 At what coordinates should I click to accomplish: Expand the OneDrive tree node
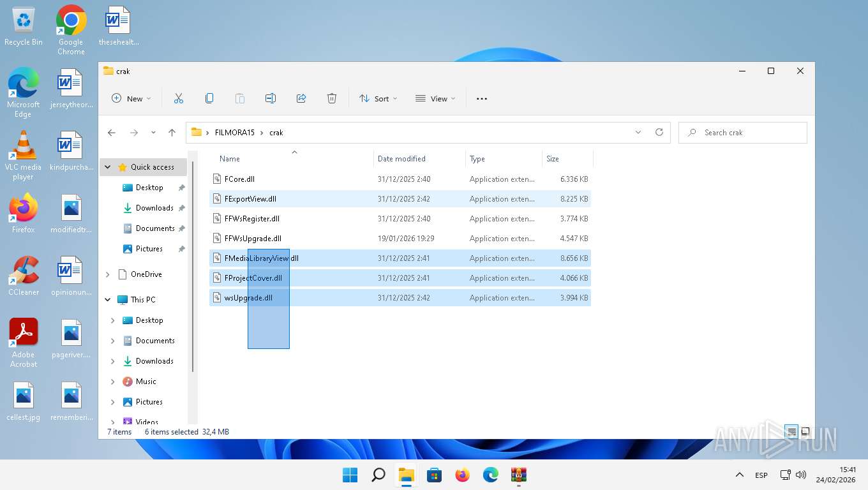point(107,274)
